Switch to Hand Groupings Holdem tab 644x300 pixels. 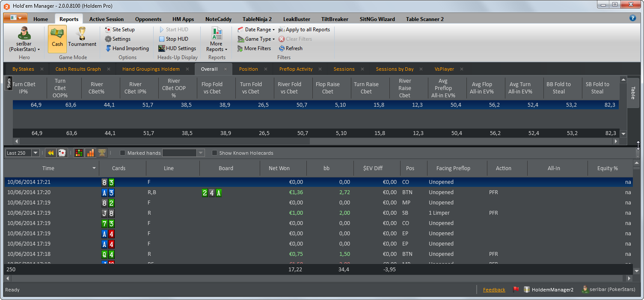click(x=151, y=69)
